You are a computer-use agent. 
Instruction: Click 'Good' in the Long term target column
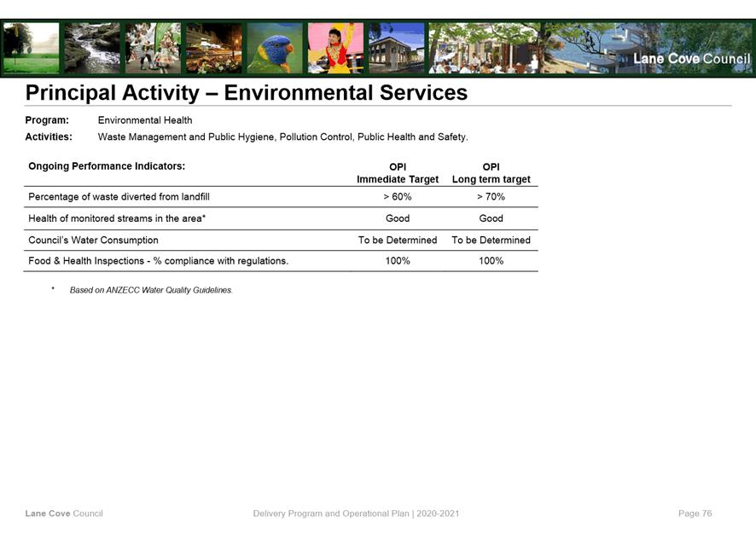click(491, 218)
